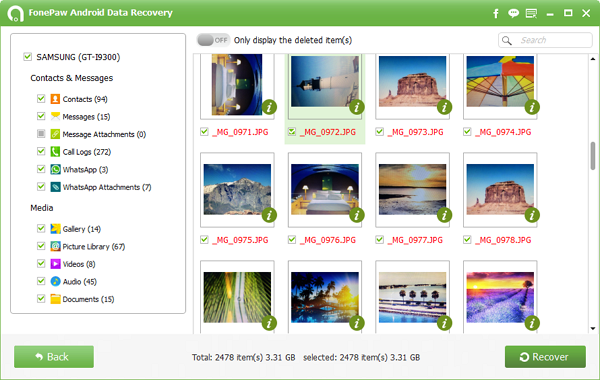
Task: Open the Call Logs (272) category
Action: (86, 152)
